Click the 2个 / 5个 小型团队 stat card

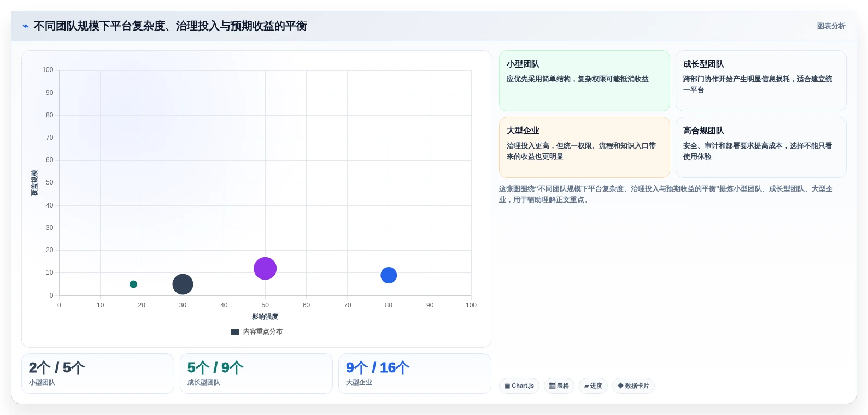pyautogui.click(x=98, y=373)
